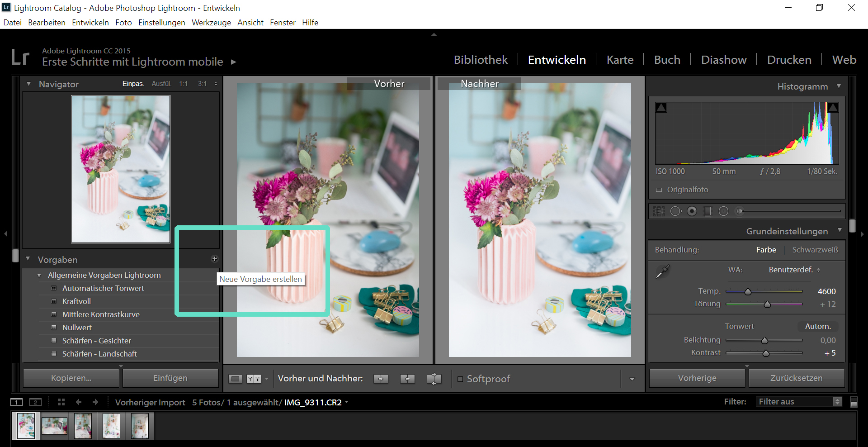The image size is (868, 447).
Task: Swap before and after settings
Action: click(434, 379)
